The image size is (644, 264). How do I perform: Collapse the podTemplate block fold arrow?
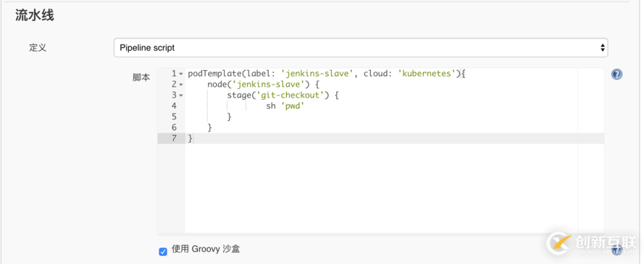(180, 74)
